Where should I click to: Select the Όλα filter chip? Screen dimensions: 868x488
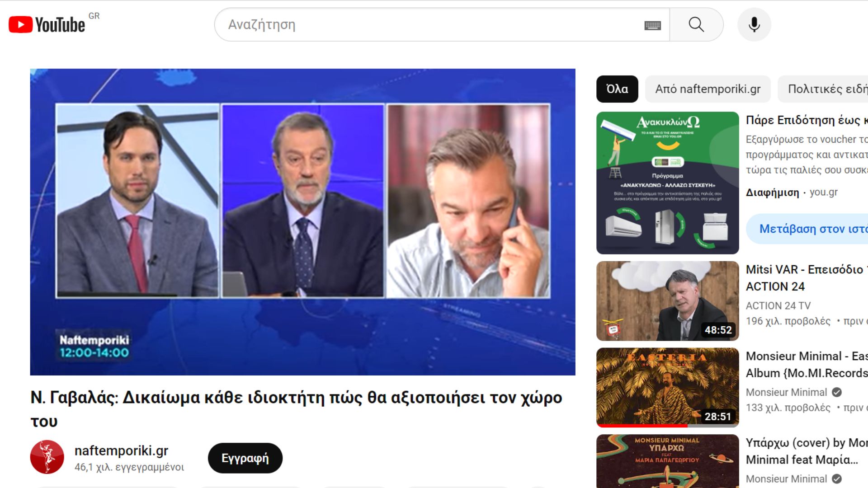(617, 89)
